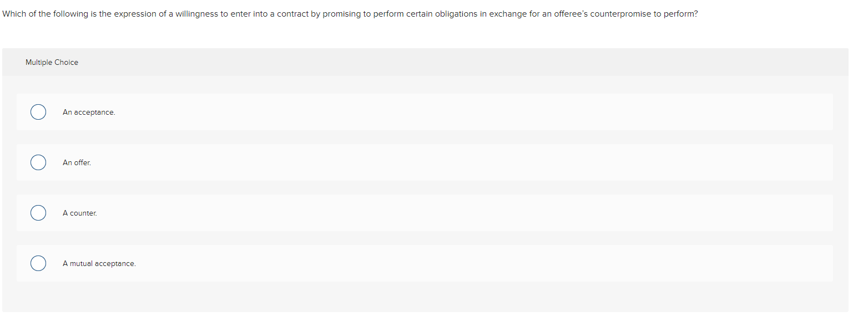Image resolution: width=868 pixels, height=322 pixels.
Task: Click the answer text A counter
Action: (x=80, y=213)
